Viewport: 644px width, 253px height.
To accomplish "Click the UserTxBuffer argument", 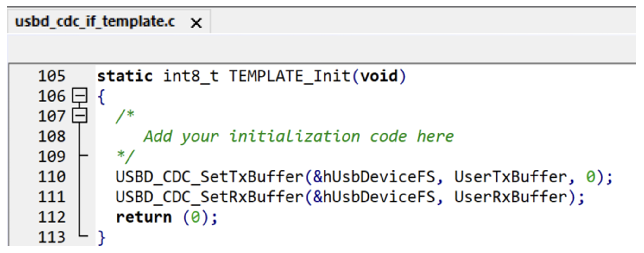I will 510,177.
